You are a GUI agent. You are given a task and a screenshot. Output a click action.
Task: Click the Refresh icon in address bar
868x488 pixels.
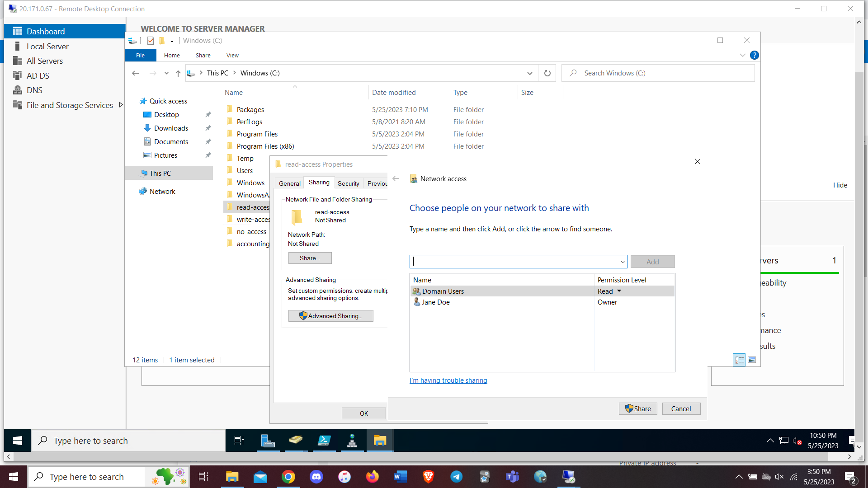pyautogui.click(x=547, y=73)
